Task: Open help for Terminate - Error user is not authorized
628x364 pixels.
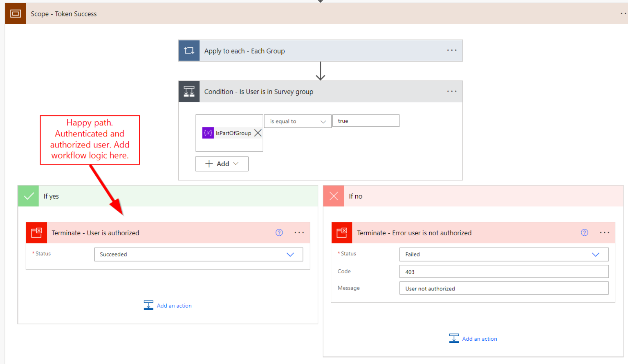Action: [x=585, y=232]
